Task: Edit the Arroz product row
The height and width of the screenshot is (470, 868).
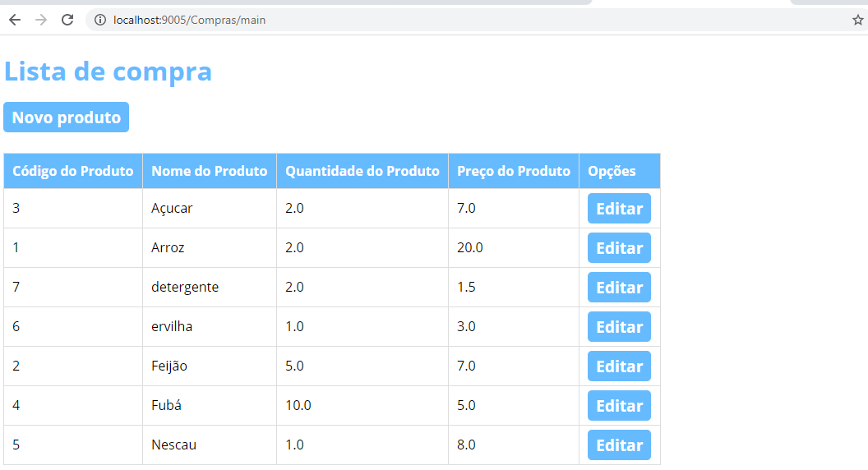Action: (x=619, y=248)
